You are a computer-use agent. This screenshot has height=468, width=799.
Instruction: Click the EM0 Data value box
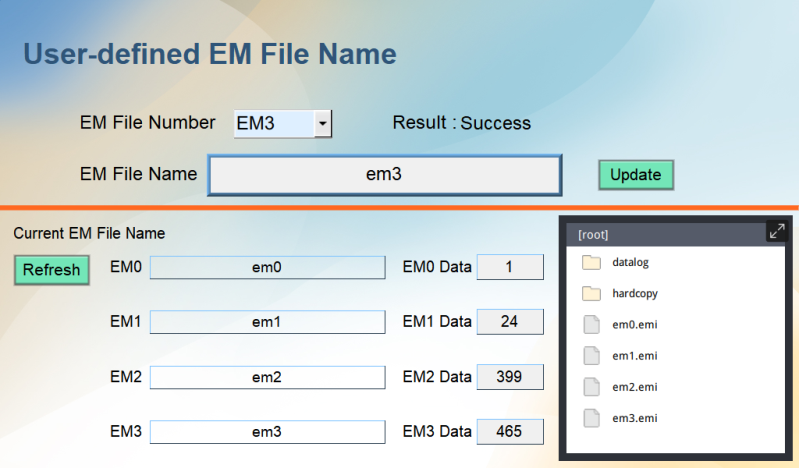[510, 267]
